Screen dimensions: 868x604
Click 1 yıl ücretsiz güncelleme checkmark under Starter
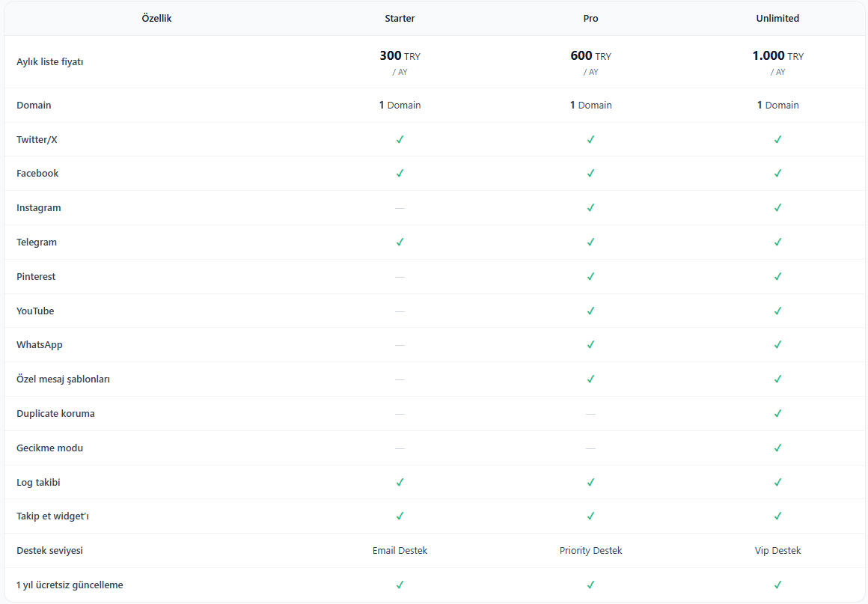(x=400, y=585)
